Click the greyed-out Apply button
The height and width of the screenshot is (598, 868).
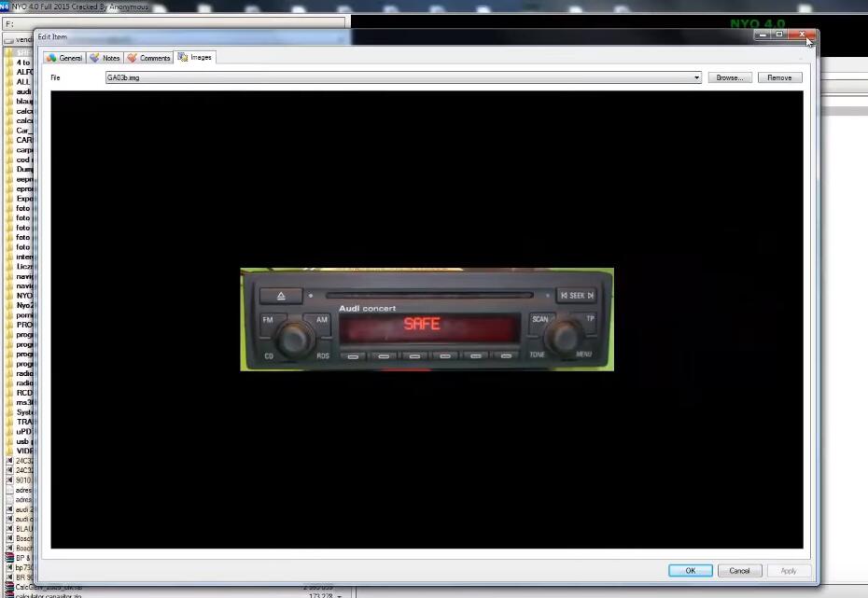(x=789, y=570)
